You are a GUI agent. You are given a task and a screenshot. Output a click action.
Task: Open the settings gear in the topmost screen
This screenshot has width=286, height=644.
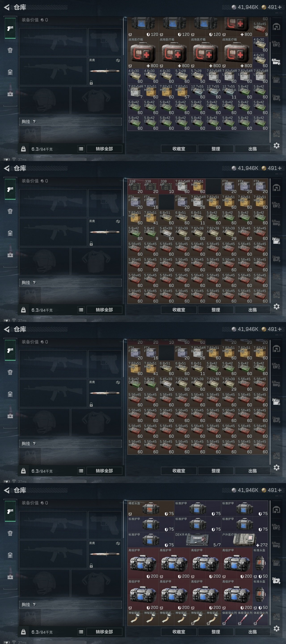pos(276,146)
